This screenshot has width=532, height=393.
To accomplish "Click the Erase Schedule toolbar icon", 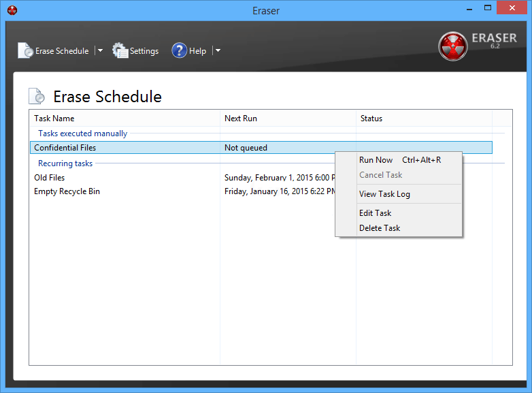I will [26, 50].
